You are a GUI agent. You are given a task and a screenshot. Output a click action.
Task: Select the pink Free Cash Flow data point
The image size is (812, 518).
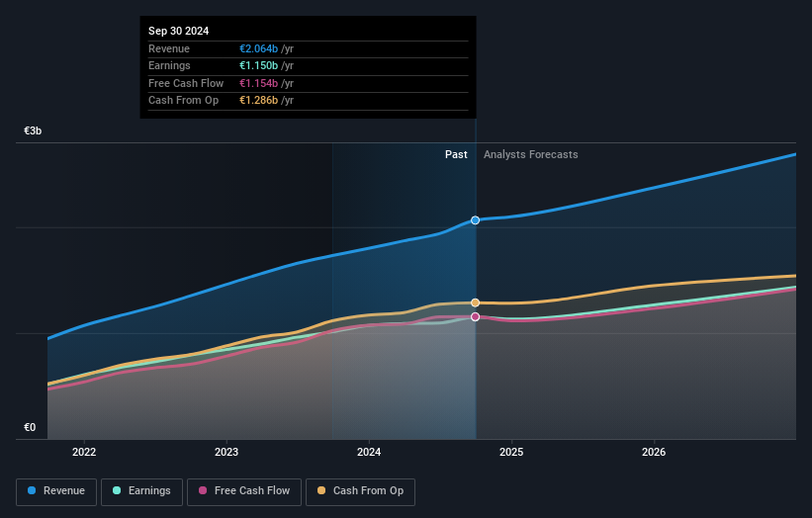tap(475, 316)
